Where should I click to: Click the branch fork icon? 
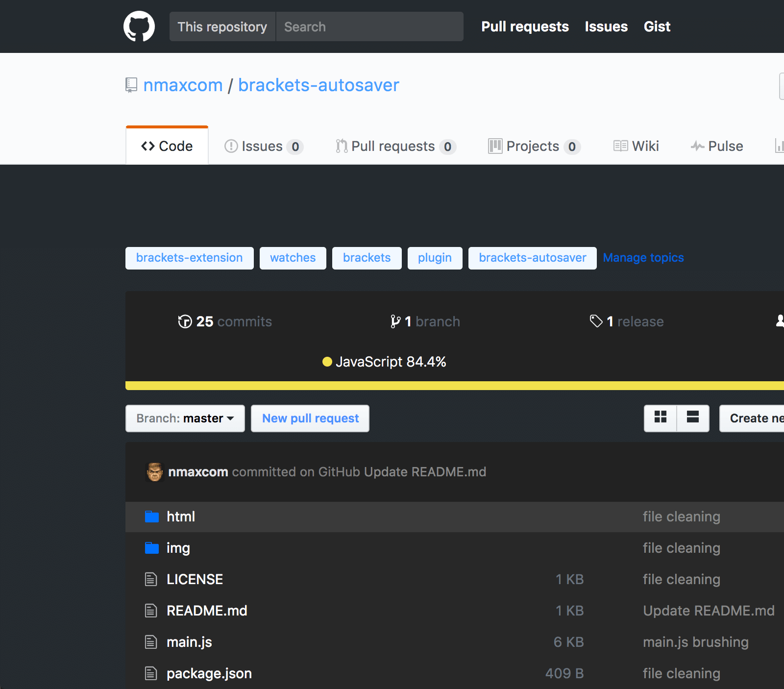coord(395,321)
